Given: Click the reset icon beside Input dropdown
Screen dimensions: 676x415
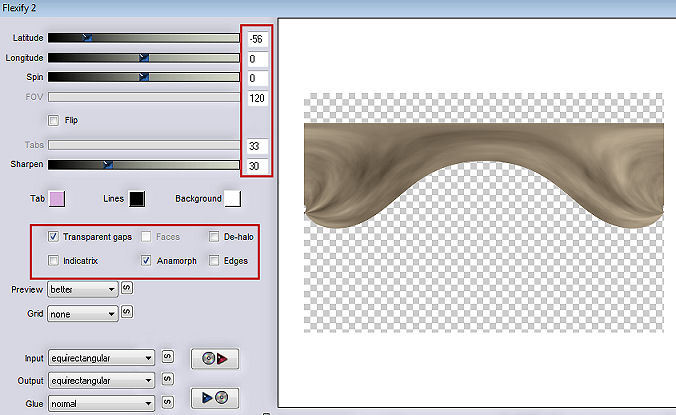Looking at the screenshot, I should coord(168,357).
